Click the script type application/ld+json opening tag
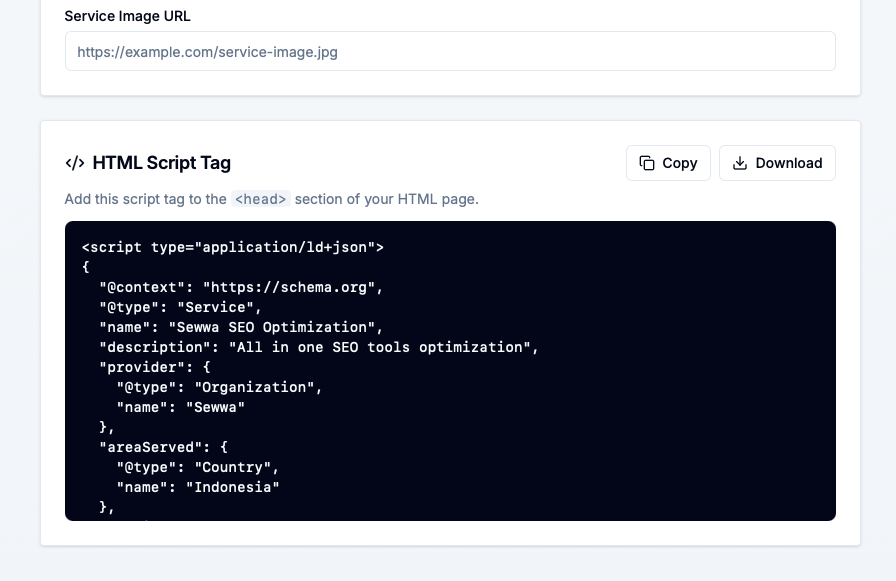This screenshot has height=581, width=896. tap(232, 247)
